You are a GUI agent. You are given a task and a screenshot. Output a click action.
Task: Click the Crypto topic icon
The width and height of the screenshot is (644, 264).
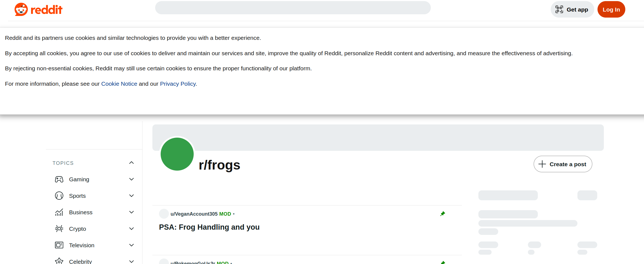[59, 229]
